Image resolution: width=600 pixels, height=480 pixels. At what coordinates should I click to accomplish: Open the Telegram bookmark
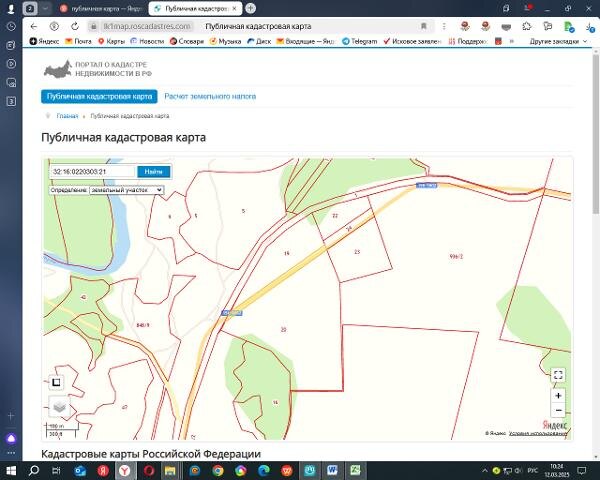click(360, 41)
